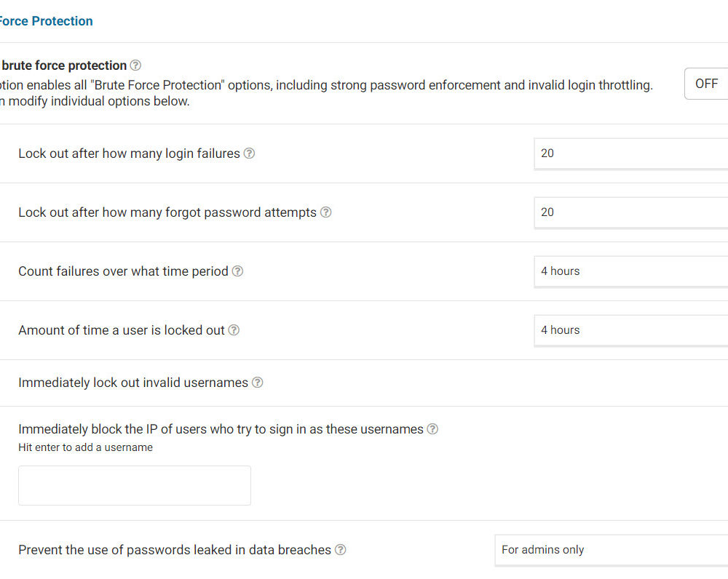The width and height of the screenshot is (728, 579).
Task: Click help icon beside user locked out time
Action: pyautogui.click(x=234, y=330)
